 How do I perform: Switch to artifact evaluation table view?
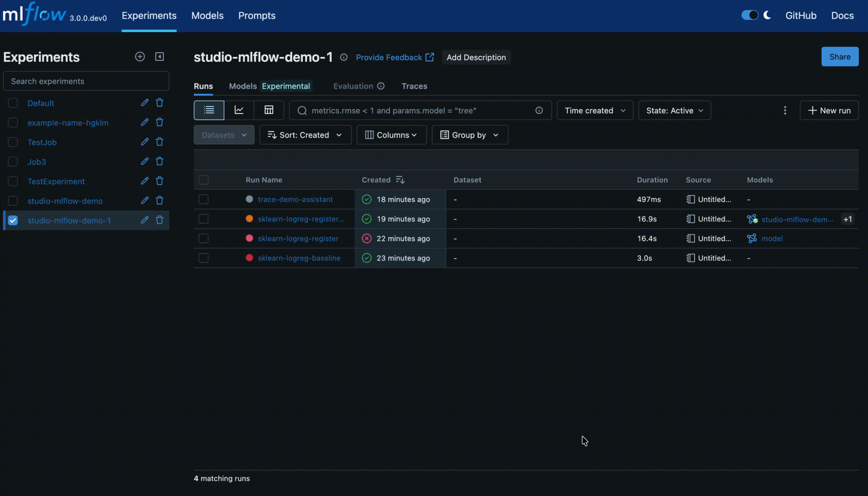pos(269,110)
